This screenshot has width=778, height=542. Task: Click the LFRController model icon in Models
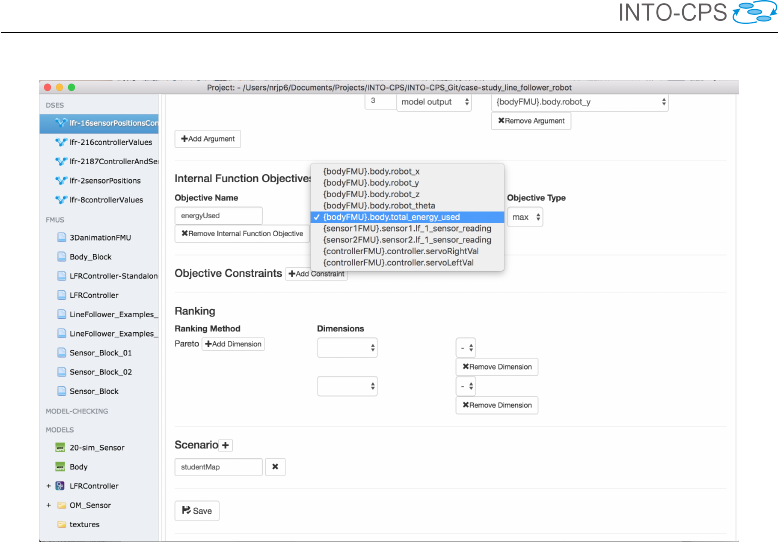click(x=61, y=486)
